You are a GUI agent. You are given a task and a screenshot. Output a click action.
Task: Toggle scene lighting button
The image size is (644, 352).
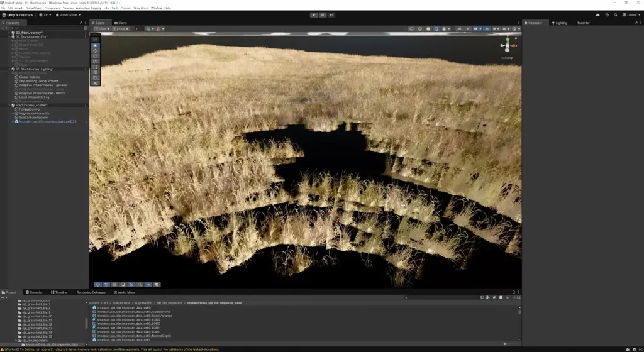tap(467, 28)
